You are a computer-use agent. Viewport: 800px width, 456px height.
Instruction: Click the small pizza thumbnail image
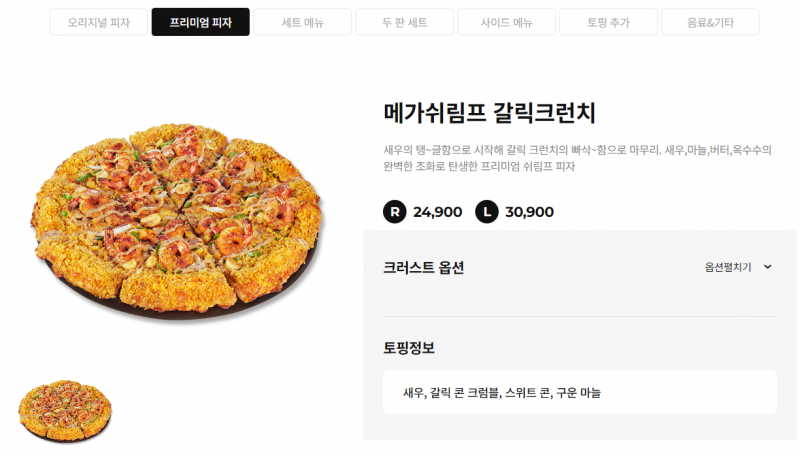[65, 411]
